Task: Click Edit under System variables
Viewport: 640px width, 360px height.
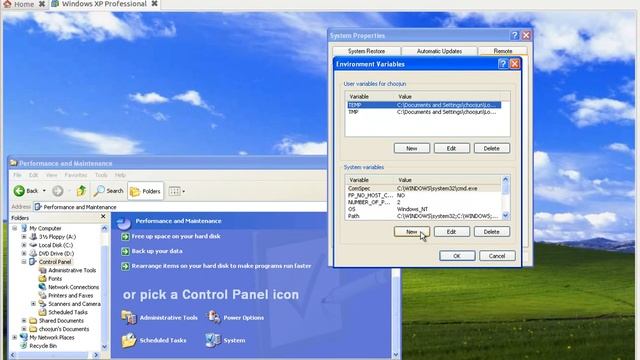Action: click(x=451, y=231)
